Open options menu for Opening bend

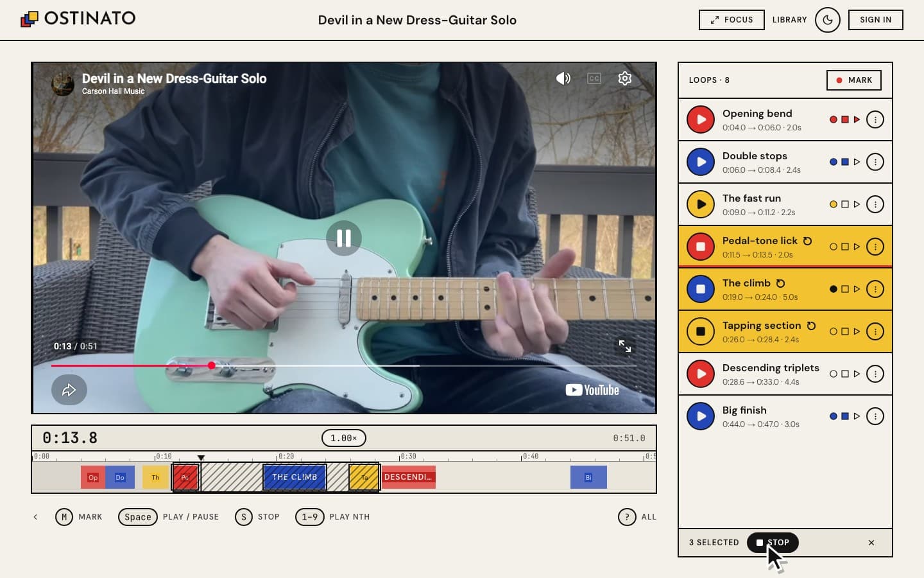point(875,119)
